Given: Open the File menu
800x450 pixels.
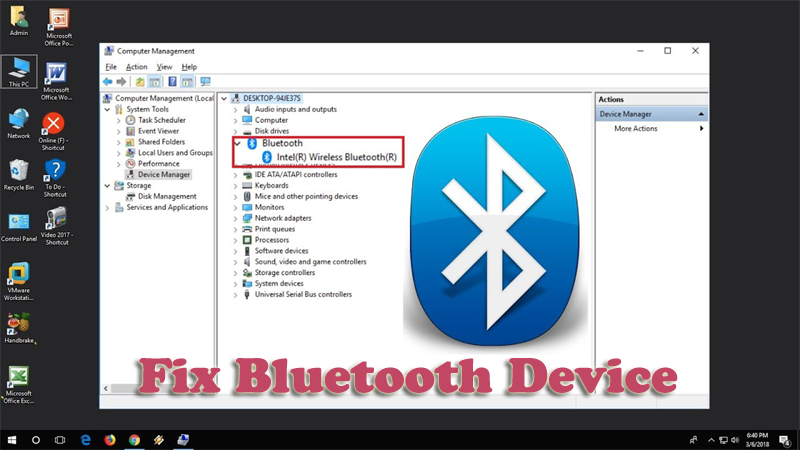Looking at the screenshot, I should point(111,67).
